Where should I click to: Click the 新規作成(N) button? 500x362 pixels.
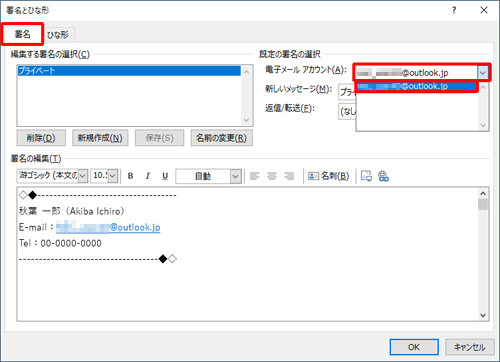[100, 138]
